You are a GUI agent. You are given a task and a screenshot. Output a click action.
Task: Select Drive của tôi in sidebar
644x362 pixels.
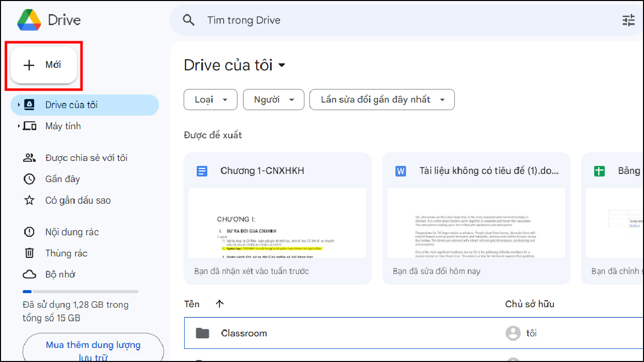85,105
